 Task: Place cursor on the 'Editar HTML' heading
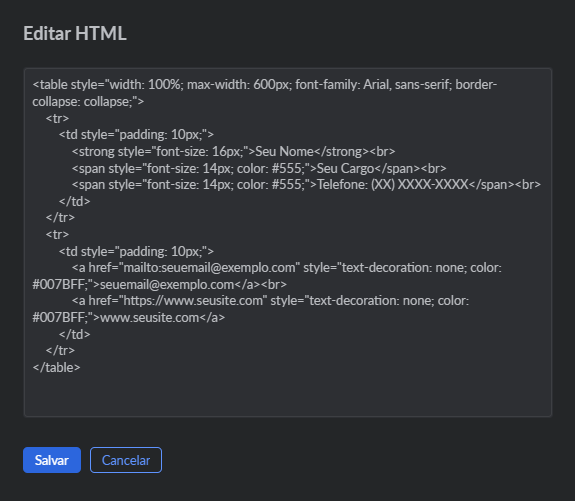coord(75,33)
